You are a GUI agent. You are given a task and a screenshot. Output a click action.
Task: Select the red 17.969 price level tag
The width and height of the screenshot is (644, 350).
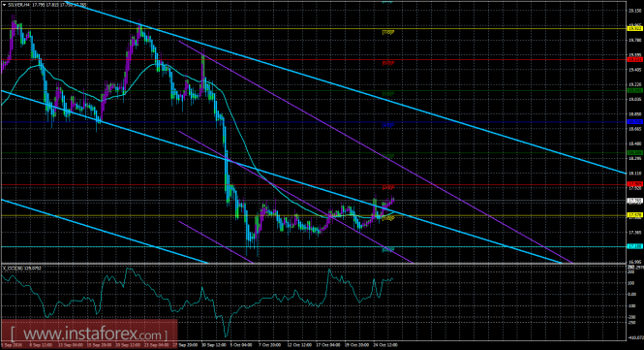tap(634, 184)
